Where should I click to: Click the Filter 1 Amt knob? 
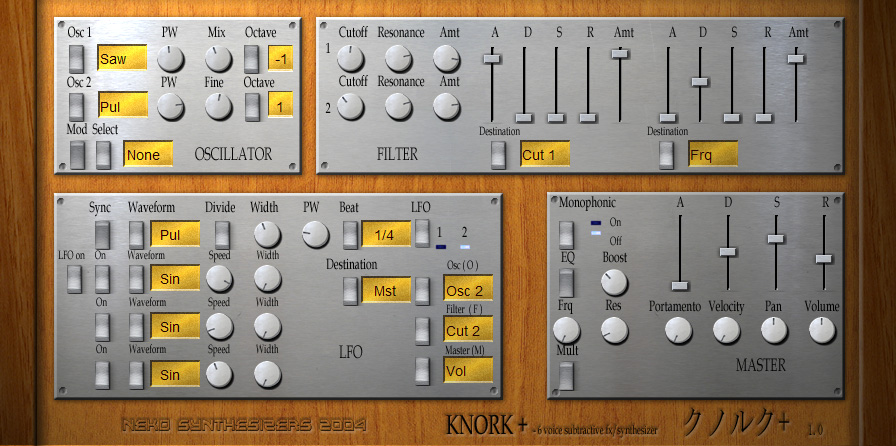tap(446, 58)
